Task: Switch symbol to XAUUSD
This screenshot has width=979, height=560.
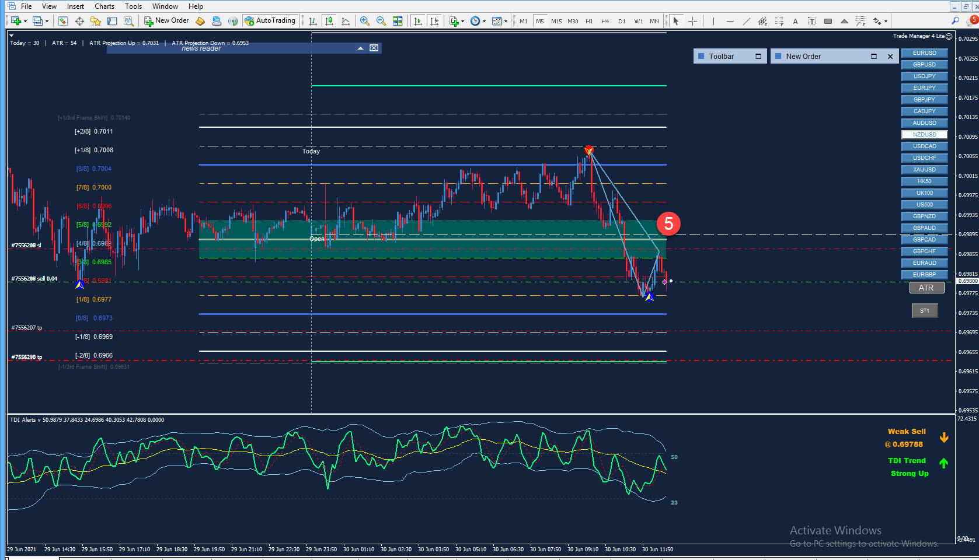Action: coord(924,170)
